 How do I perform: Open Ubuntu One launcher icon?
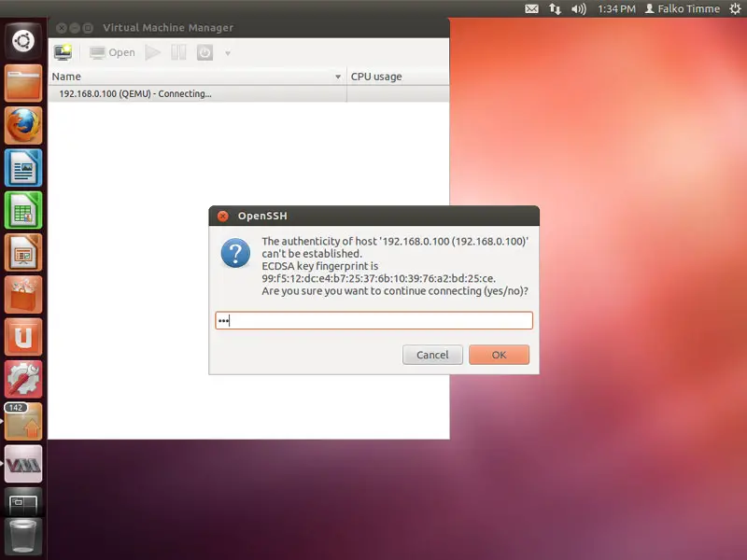click(x=22, y=337)
